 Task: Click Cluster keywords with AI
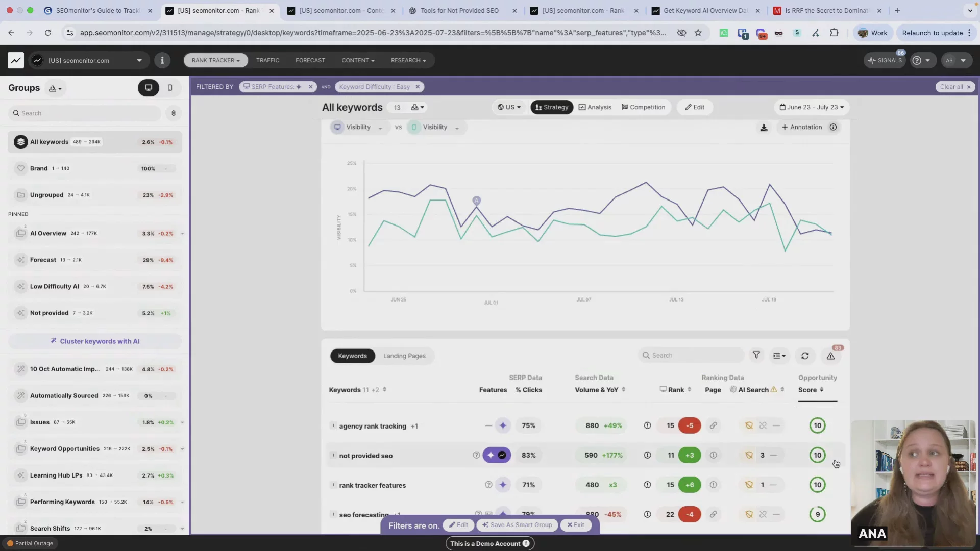pyautogui.click(x=95, y=341)
